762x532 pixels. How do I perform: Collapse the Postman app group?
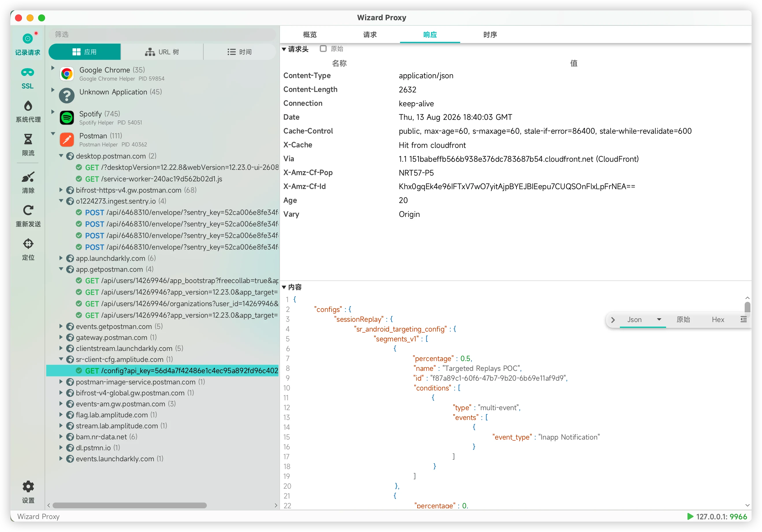53,134
